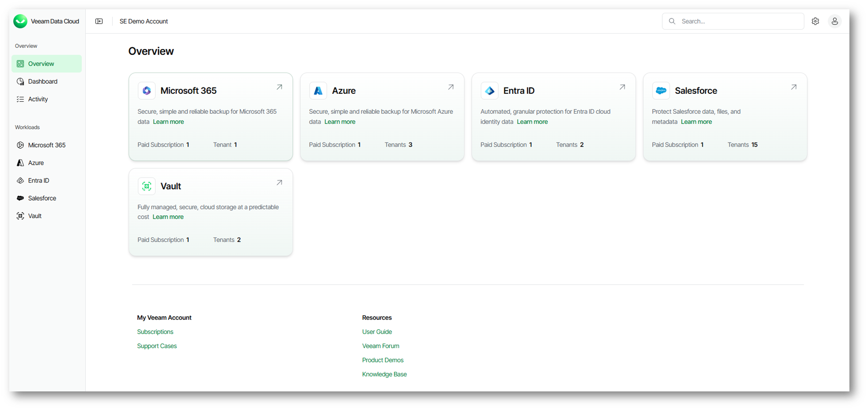Select Dashboard in the sidebar
Image resolution: width=868 pixels, height=410 pixels.
coord(42,81)
